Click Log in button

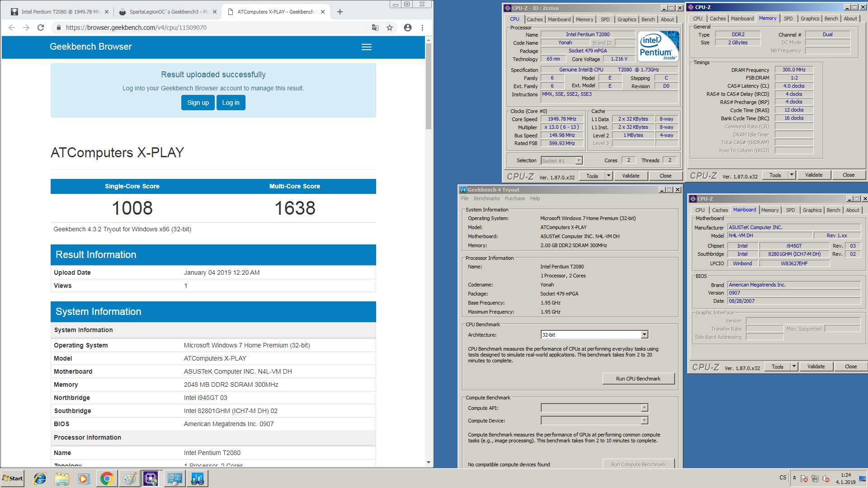[x=231, y=103]
